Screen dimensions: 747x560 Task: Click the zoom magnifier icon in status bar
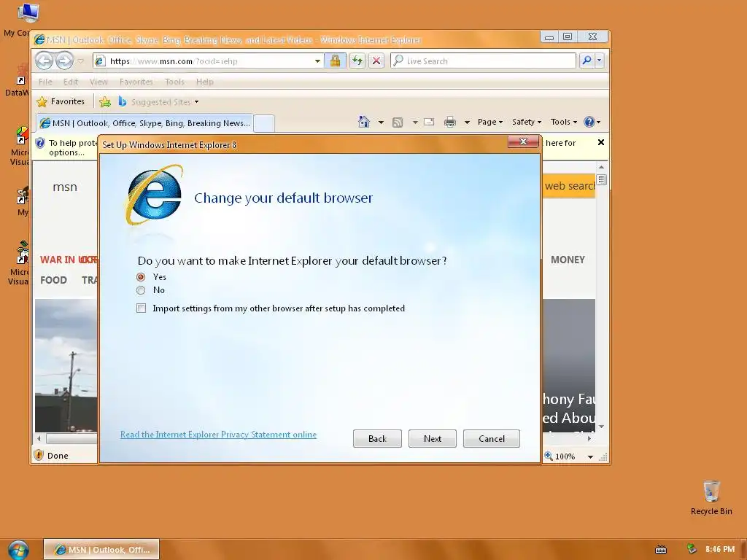(549, 456)
